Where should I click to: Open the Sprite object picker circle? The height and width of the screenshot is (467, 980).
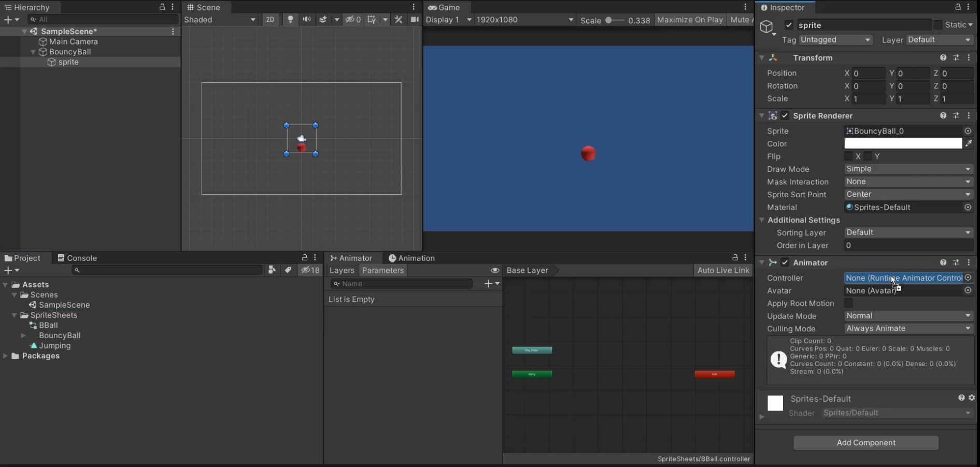[968, 131]
